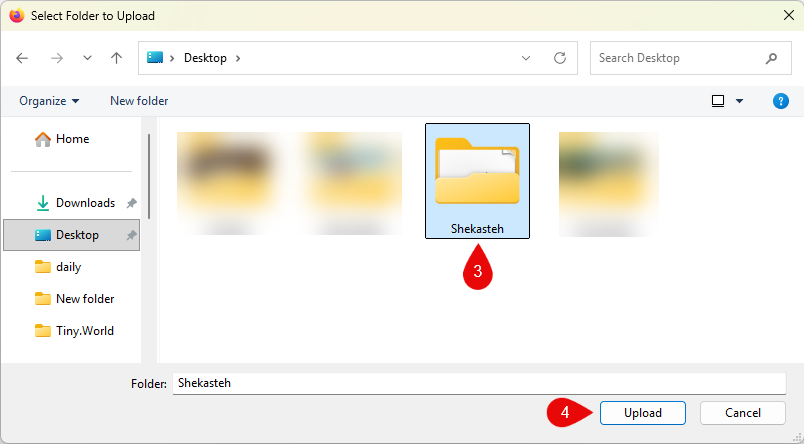Click the search magnifier icon
Viewport: 804px width, 444px height.
coord(771,58)
